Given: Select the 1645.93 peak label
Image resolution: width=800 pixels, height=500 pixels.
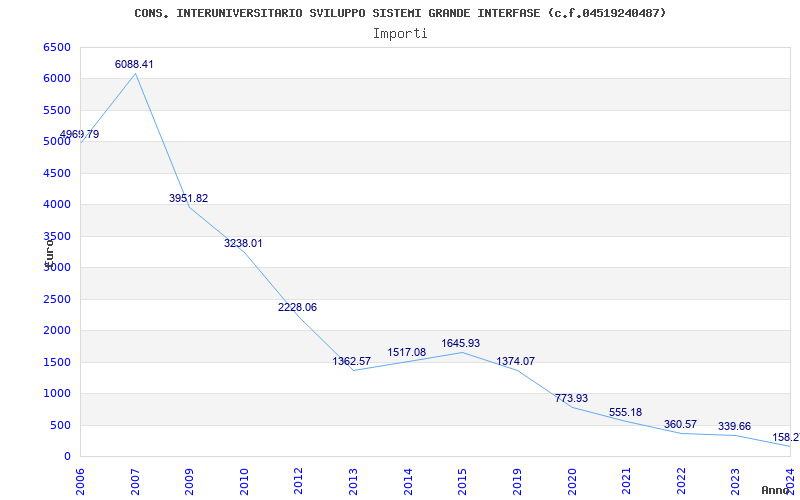Looking at the screenshot, I should [x=461, y=343].
